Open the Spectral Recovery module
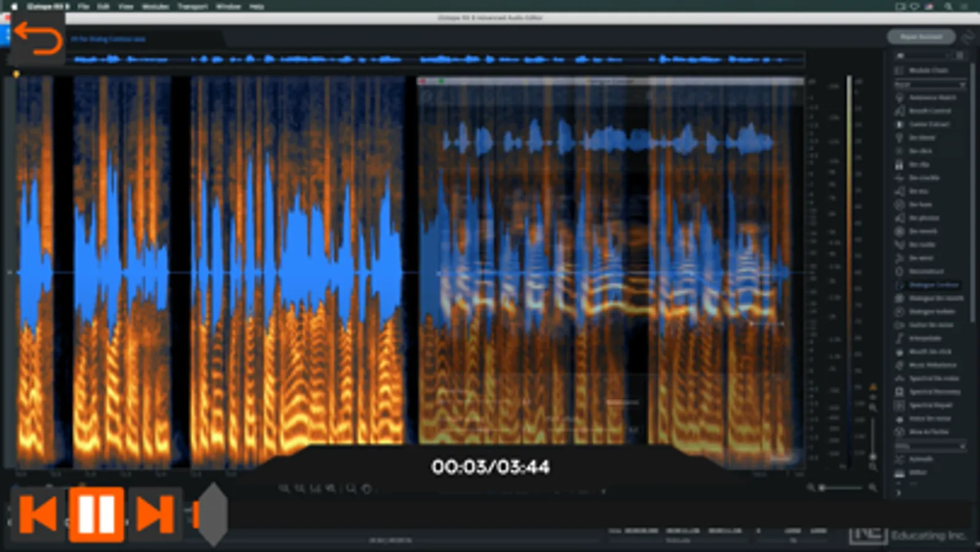Image resolution: width=980 pixels, height=552 pixels. [929, 392]
